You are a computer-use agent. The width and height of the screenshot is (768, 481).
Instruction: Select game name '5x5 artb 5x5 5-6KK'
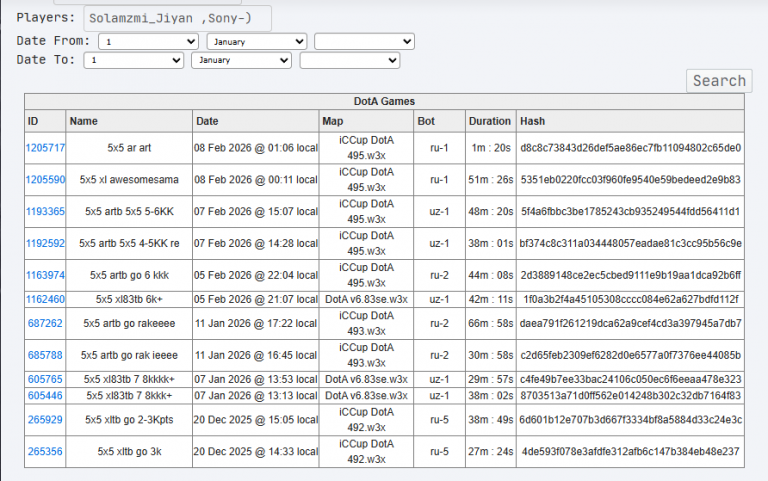click(129, 212)
